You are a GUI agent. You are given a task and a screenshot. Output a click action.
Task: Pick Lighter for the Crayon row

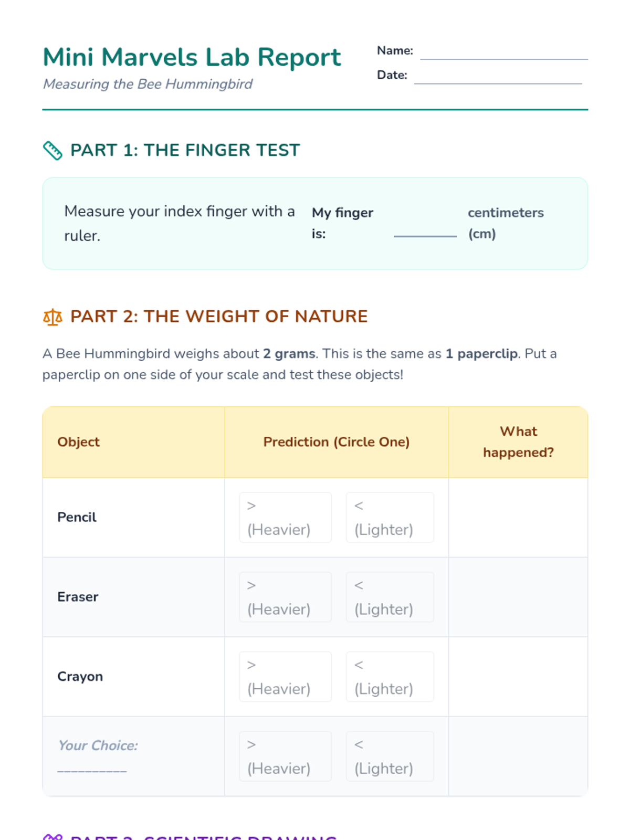[x=390, y=677]
